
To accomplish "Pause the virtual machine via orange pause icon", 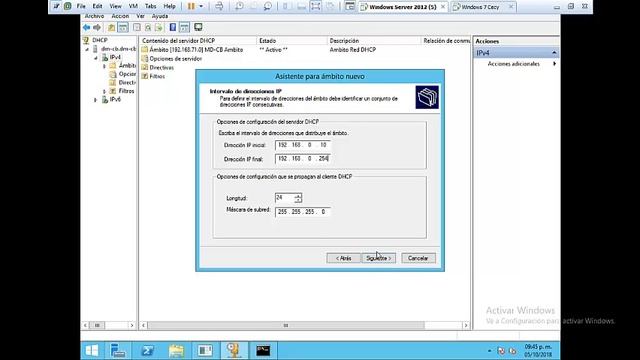I will pos(191,6).
